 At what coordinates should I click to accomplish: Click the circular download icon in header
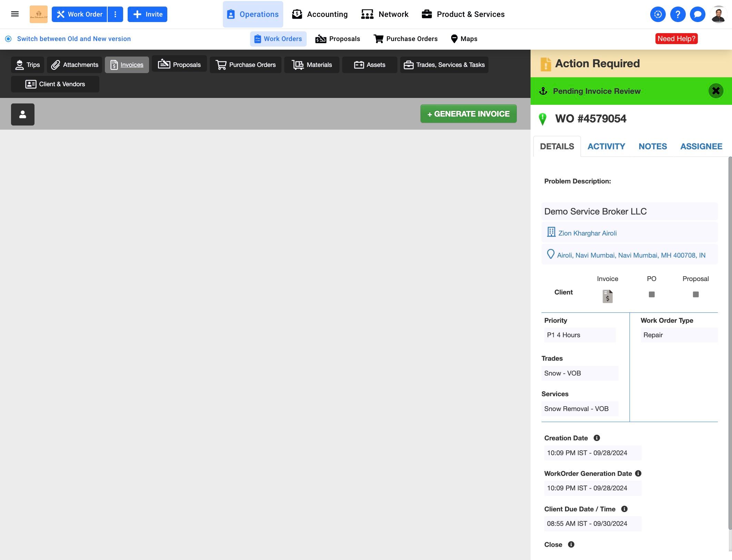pos(657,14)
